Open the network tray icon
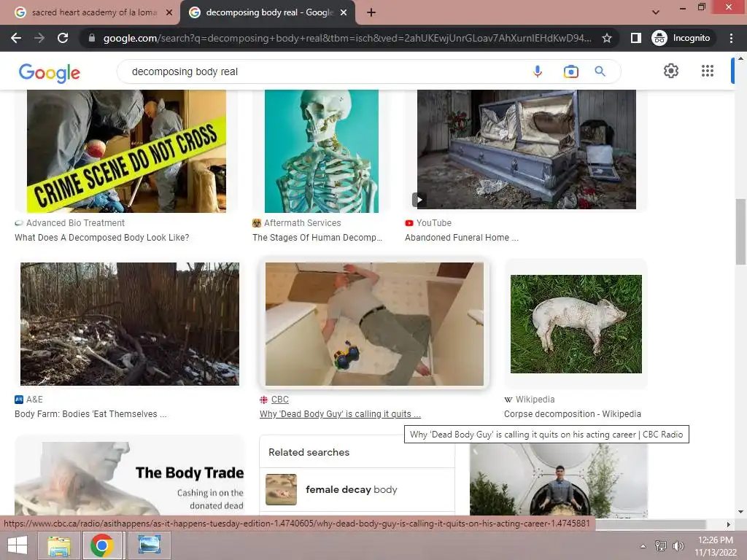 click(x=661, y=545)
